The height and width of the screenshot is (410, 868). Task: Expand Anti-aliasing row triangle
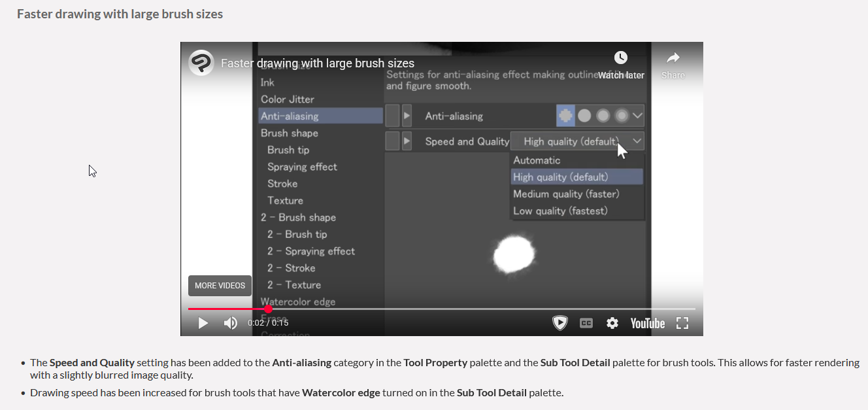[407, 116]
